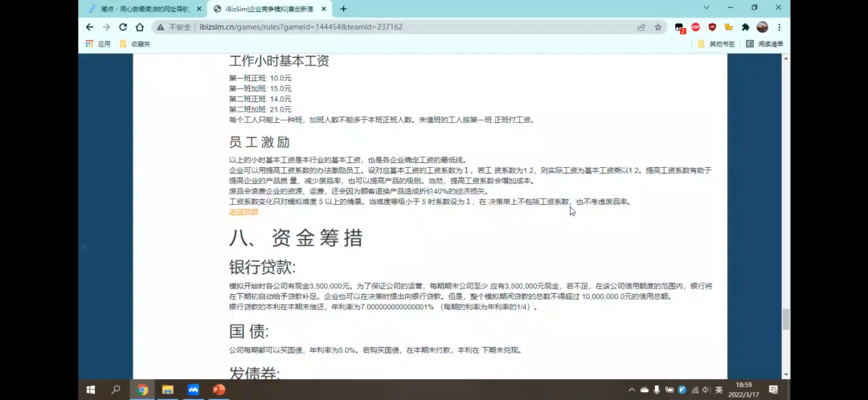
Task: Open the AdBlock Plus extension icon
Action: pos(695,27)
